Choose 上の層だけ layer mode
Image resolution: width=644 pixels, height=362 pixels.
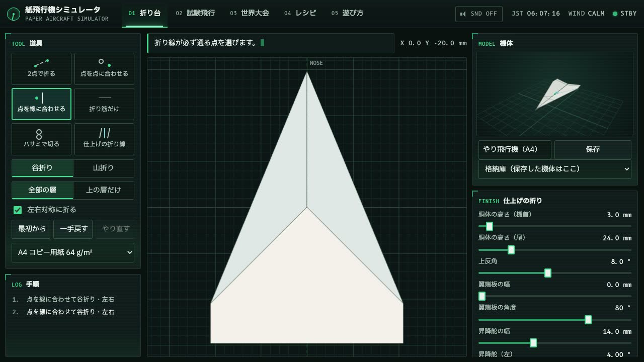click(x=104, y=191)
